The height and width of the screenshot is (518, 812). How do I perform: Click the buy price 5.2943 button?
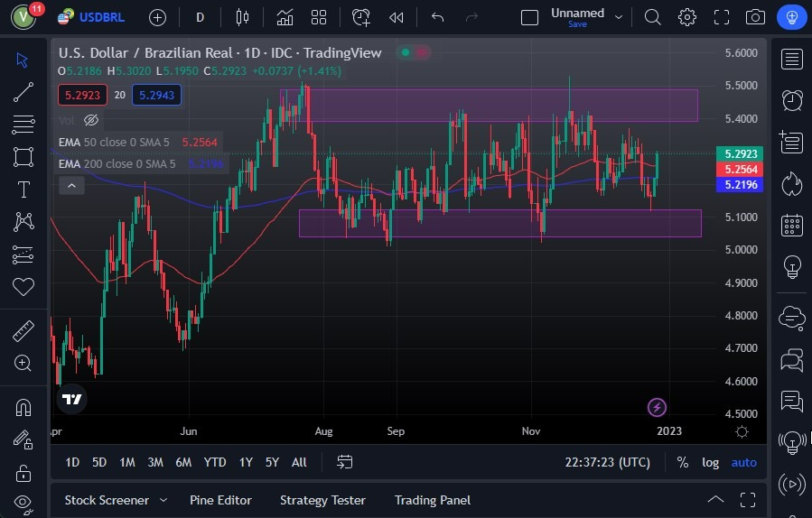[x=157, y=95]
